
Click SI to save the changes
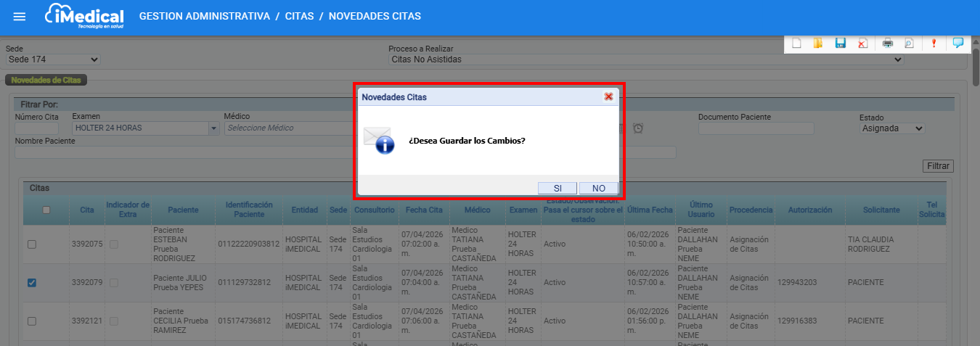pos(558,188)
